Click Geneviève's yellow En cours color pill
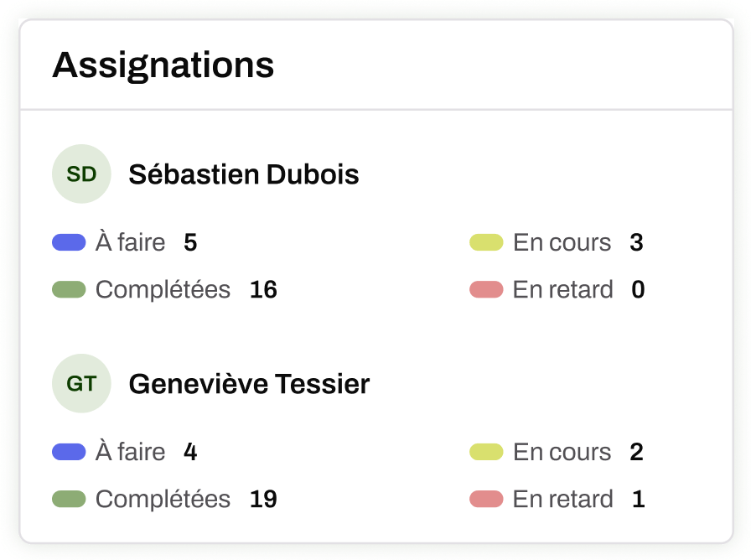The image size is (751, 560). [486, 453]
